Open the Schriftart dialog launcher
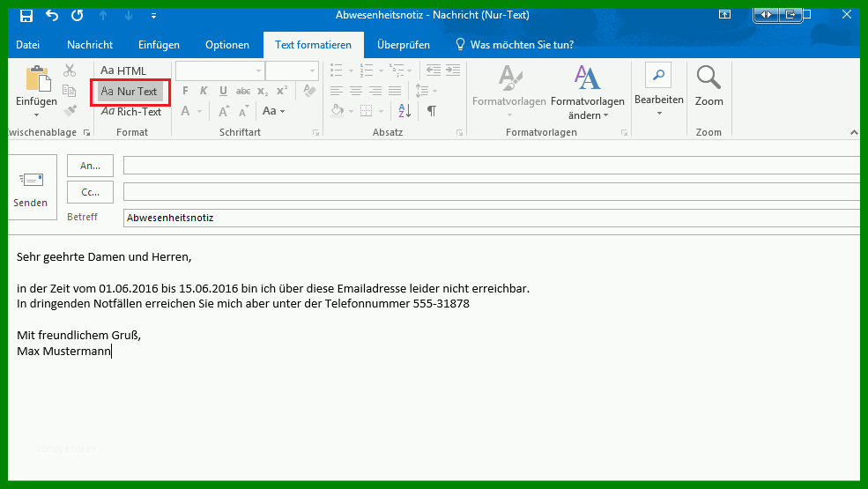This screenshot has height=489, width=868. tap(315, 132)
